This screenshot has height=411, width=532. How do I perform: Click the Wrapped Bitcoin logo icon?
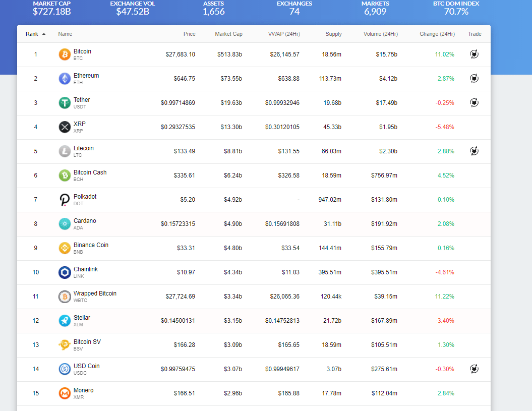click(65, 297)
